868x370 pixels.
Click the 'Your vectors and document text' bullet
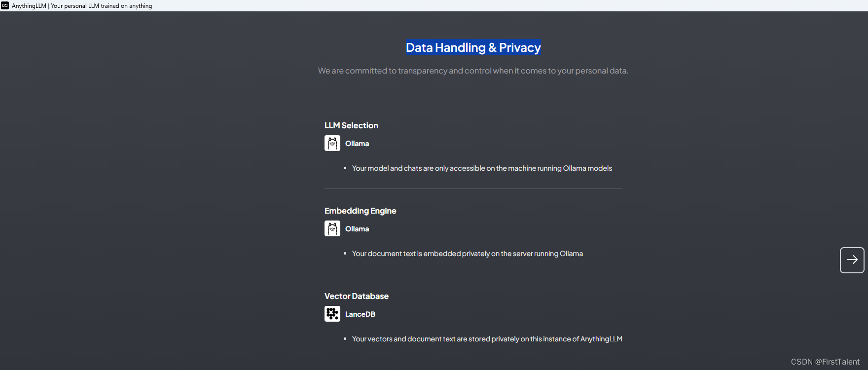click(x=487, y=339)
